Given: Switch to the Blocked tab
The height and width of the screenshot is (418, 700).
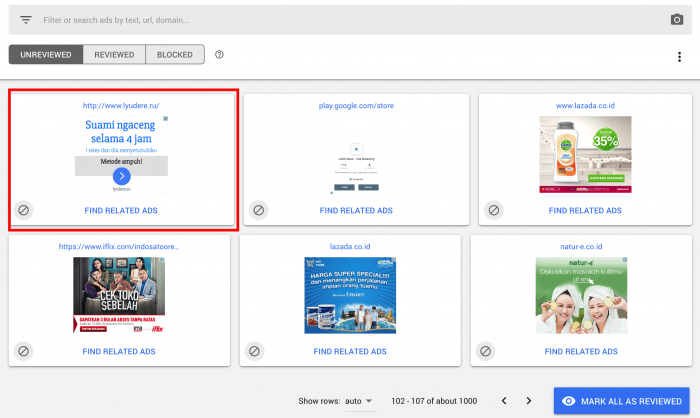Looking at the screenshot, I should pyautogui.click(x=175, y=54).
